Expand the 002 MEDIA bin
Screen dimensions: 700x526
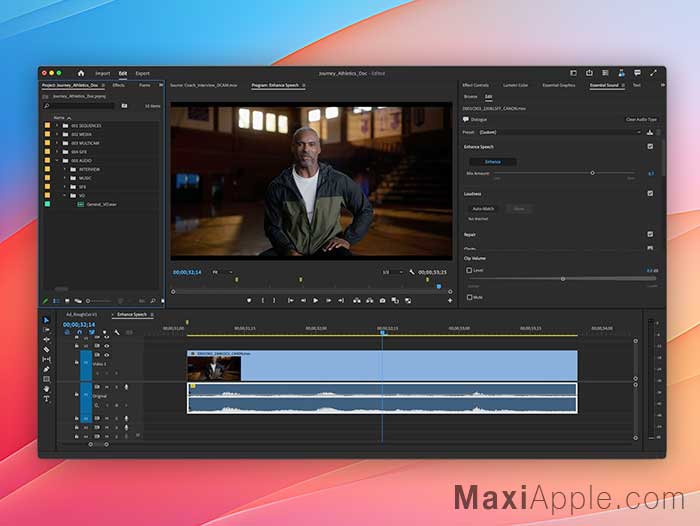(x=57, y=134)
